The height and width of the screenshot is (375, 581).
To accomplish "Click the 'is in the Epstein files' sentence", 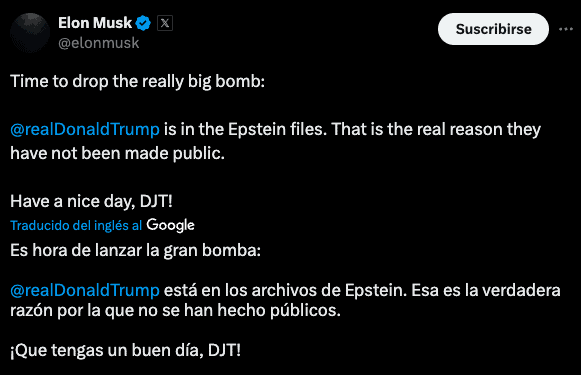I will (246, 129).
